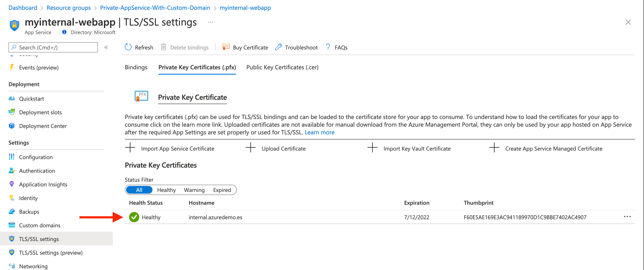Click the FAQs question mark icon

click(x=328, y=47)
